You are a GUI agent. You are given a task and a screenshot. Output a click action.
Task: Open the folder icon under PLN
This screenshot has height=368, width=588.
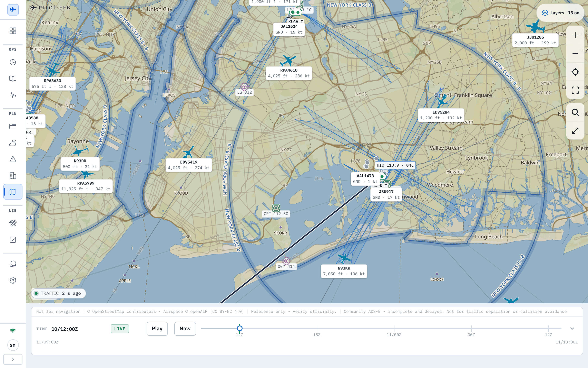tap(13, 127)
